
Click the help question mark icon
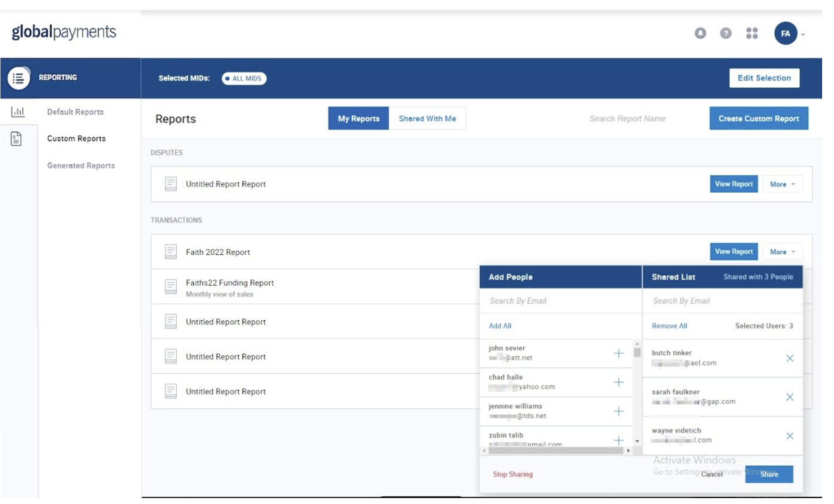[x=726, y=33]
